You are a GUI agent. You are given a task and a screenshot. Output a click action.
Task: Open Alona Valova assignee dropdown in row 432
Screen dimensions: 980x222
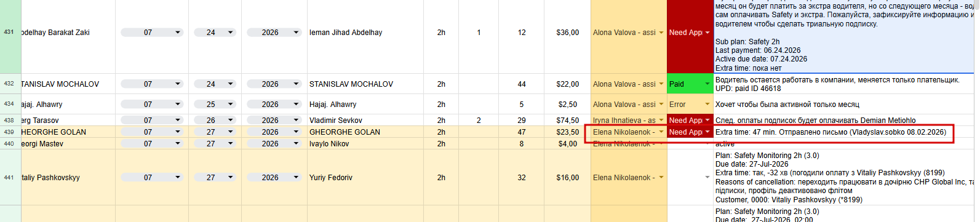click(x=629, y=84)
